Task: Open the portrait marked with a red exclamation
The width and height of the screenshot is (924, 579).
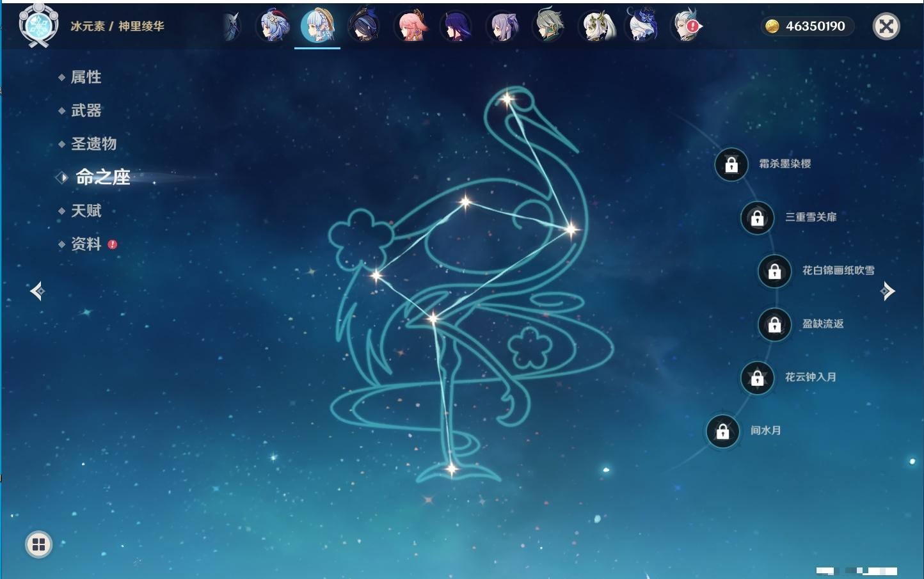Action: 687,26
